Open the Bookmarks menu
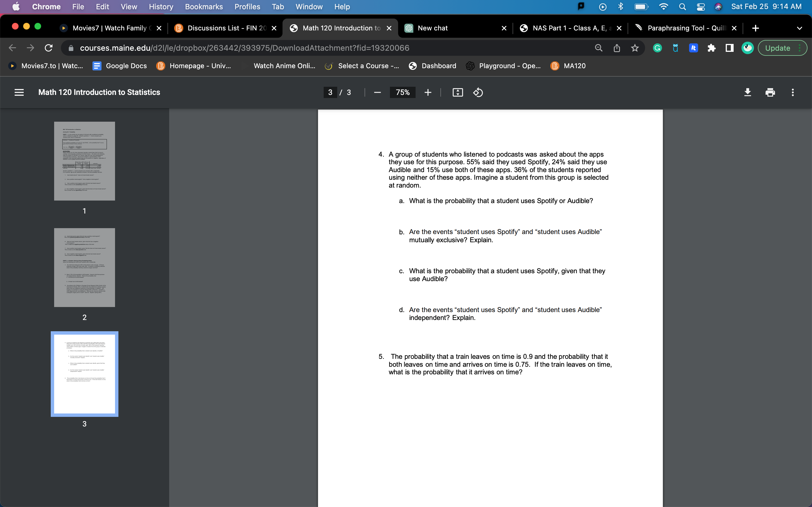Viewport: 812px width, 507px height. [204, 7]
